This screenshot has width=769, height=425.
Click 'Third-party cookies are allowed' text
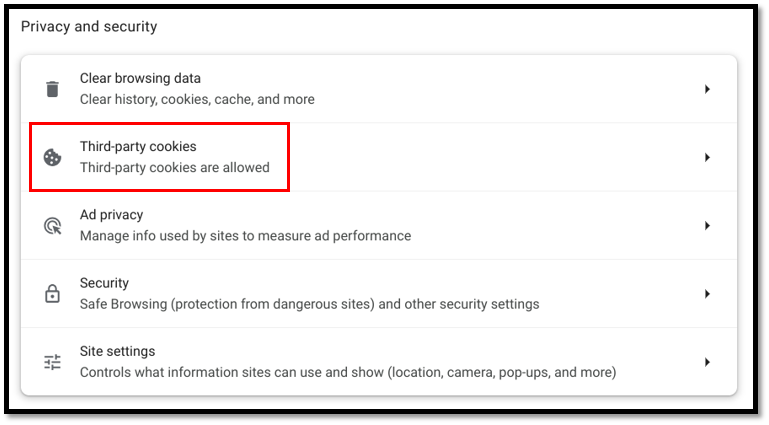[174, 168]
